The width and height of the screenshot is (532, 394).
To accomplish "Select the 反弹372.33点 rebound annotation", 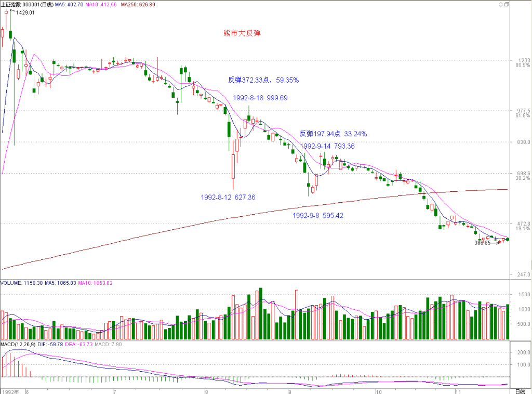I will pos(263,80).
